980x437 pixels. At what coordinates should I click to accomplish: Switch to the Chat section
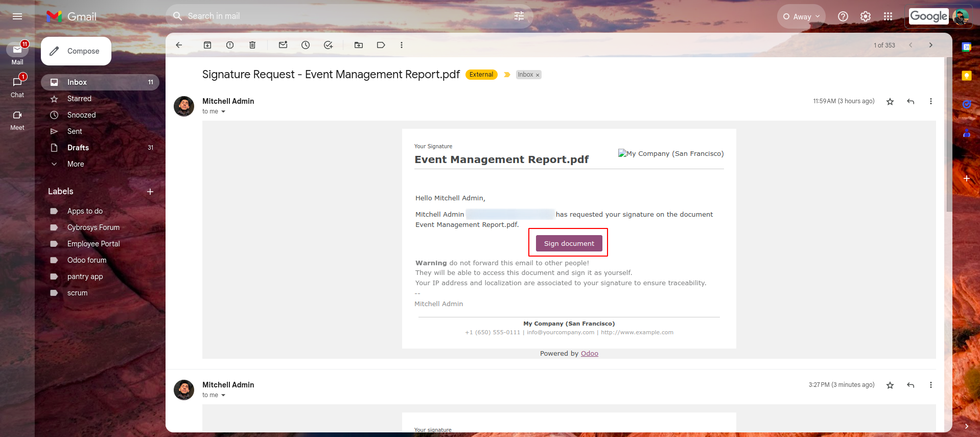17,86
